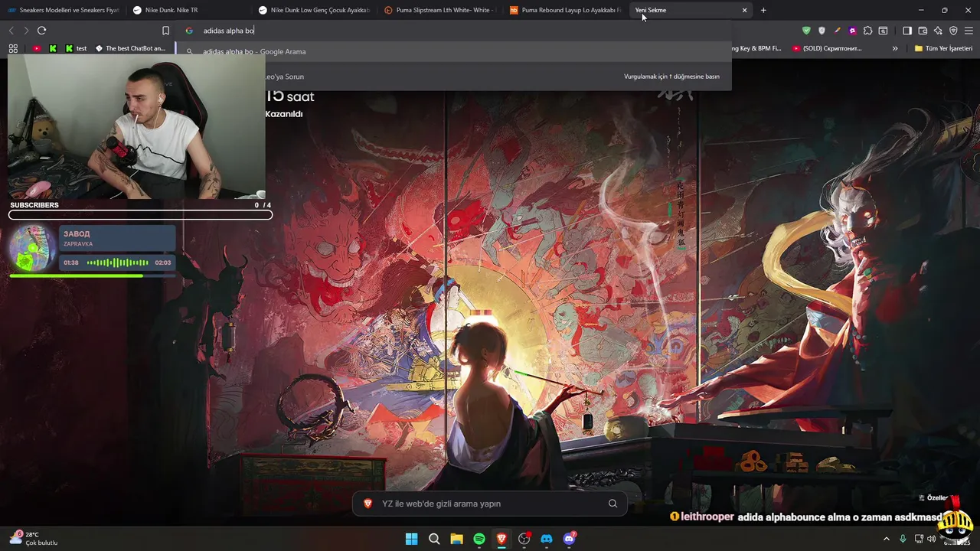Open the 'Tüm Yer İşaretleri' folder
The height and width of the screenshot is (551, 980).
(x=943, y=48)
